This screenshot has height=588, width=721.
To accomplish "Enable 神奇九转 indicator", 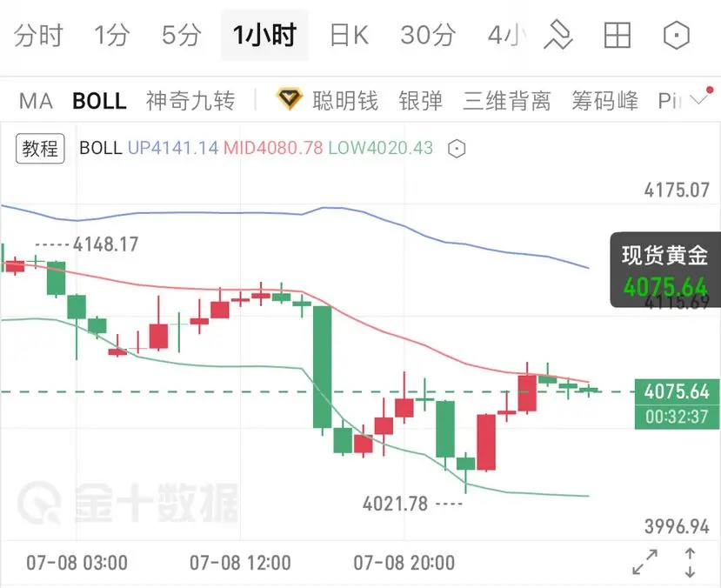I will click(x=190, y=101).
